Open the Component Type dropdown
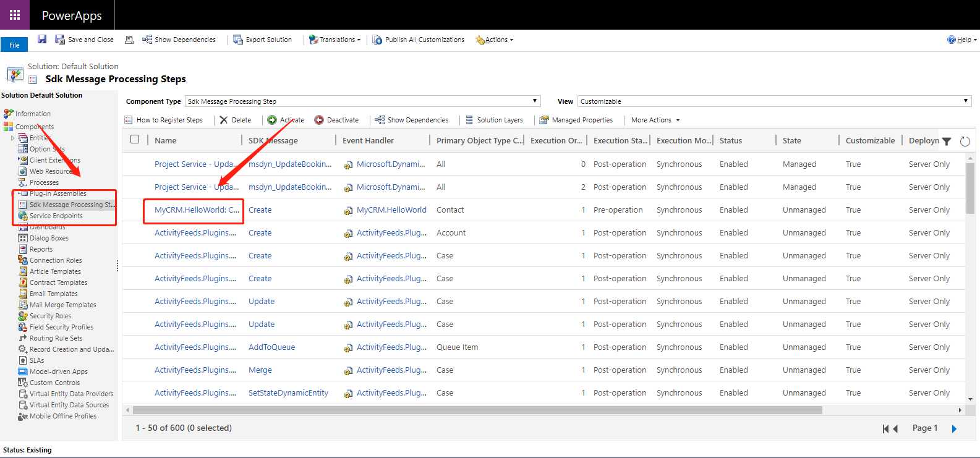Screen dimensions: 980x458 coord(363,101)
